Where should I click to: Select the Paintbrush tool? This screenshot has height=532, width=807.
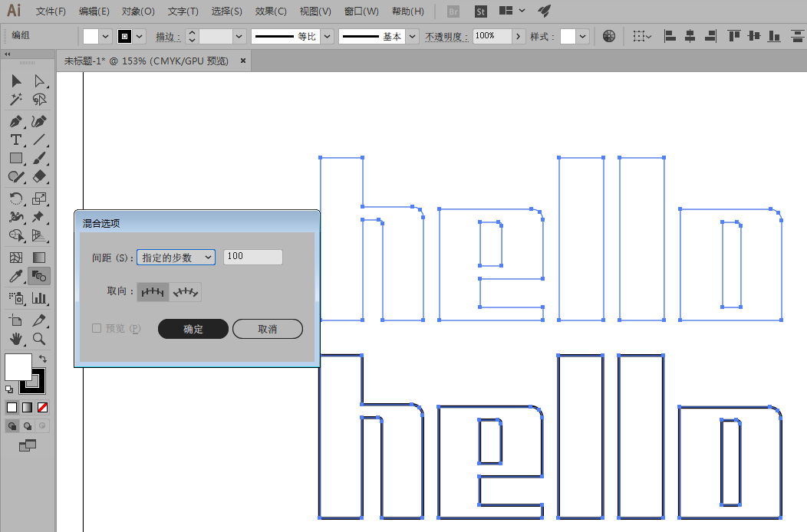[39, 158]
